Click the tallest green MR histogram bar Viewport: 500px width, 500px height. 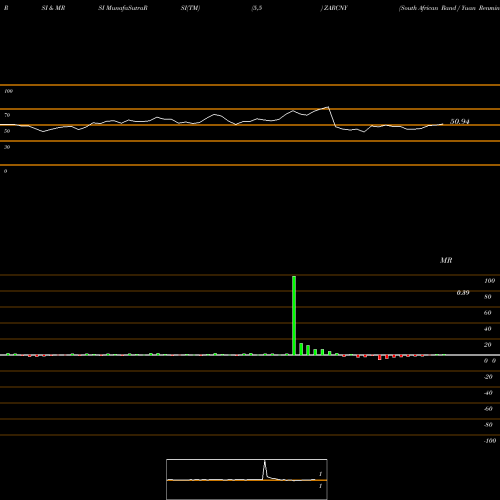pyautogui.click(x=294, y=315)
